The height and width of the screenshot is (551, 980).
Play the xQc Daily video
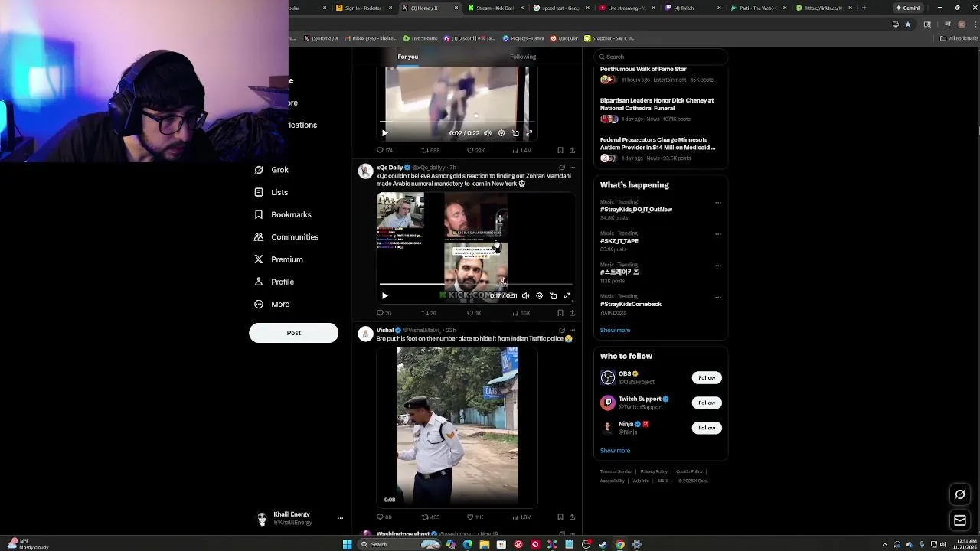pyautogui.click(x=385, y=295)
